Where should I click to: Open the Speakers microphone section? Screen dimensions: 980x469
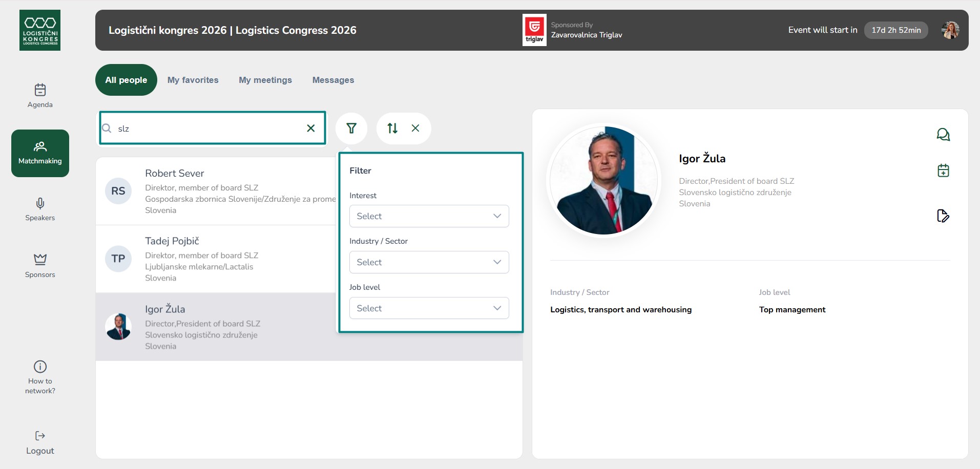(x=40, y=204)
